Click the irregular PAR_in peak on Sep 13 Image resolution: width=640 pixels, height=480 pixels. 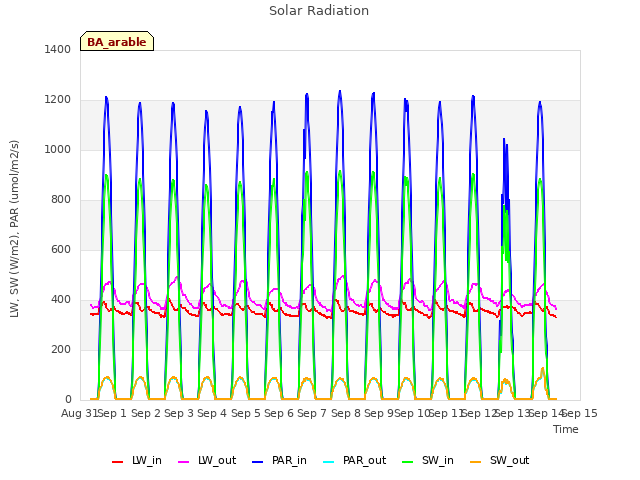coord(505,141)
